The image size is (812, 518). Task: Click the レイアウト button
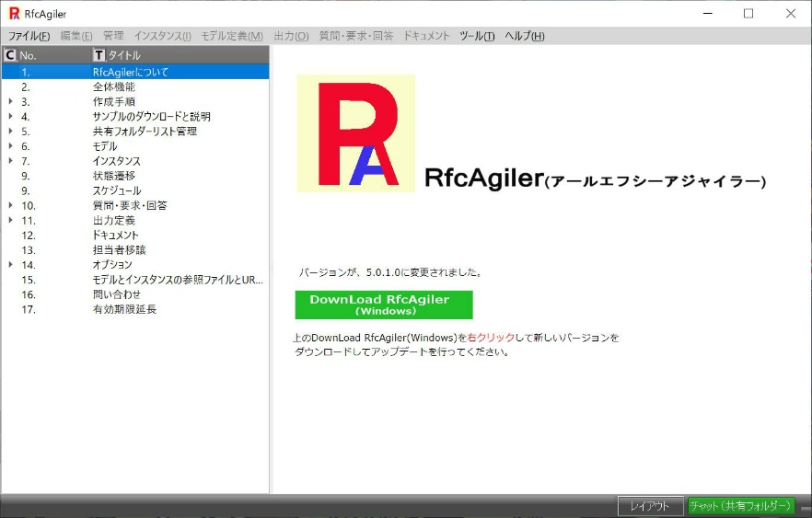point(650,506)
